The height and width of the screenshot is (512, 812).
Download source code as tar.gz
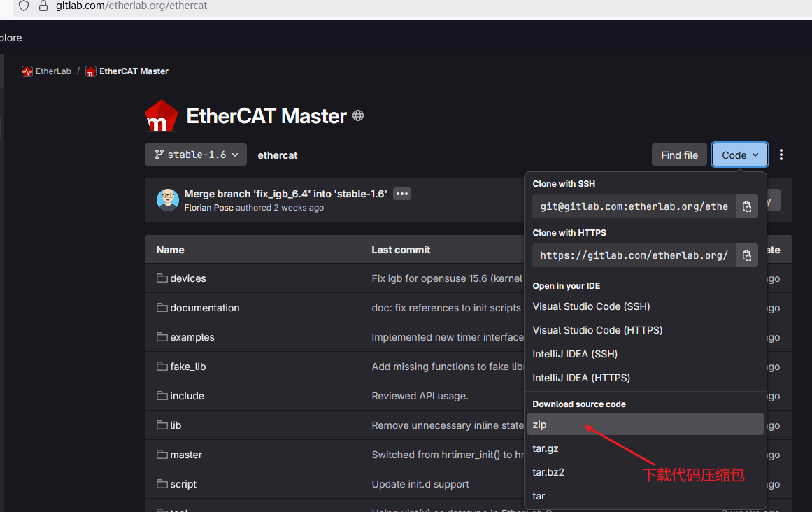coord(646,448)
